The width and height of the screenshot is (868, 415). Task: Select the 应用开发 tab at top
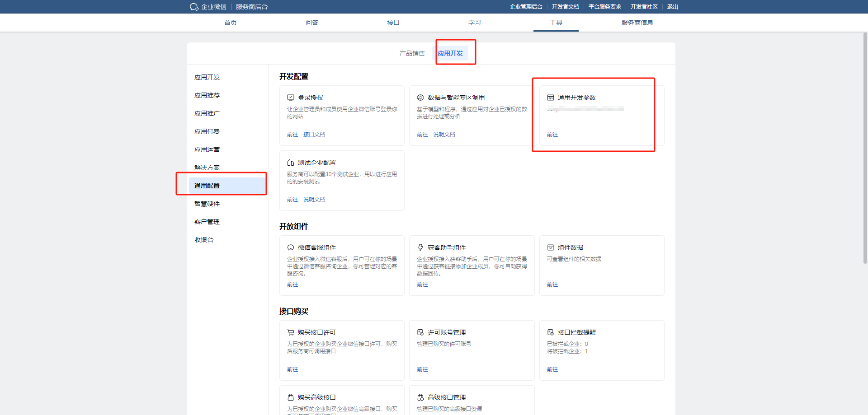pos(450,53)
